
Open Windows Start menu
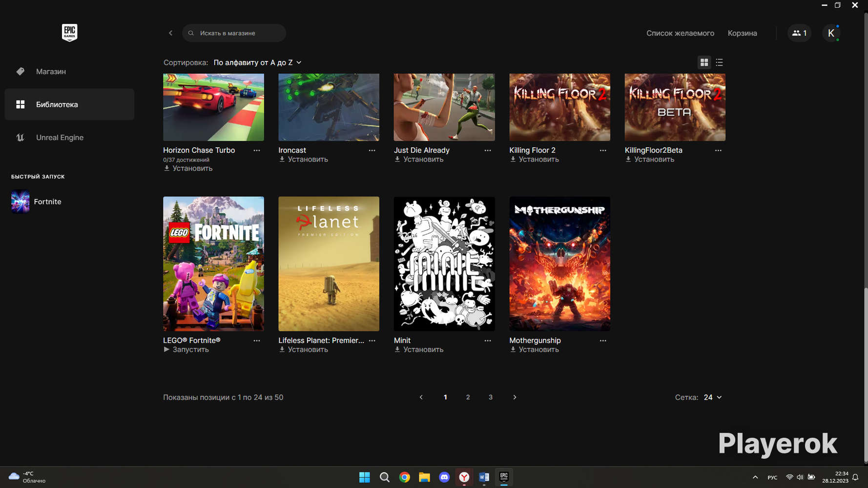(365, 477)
